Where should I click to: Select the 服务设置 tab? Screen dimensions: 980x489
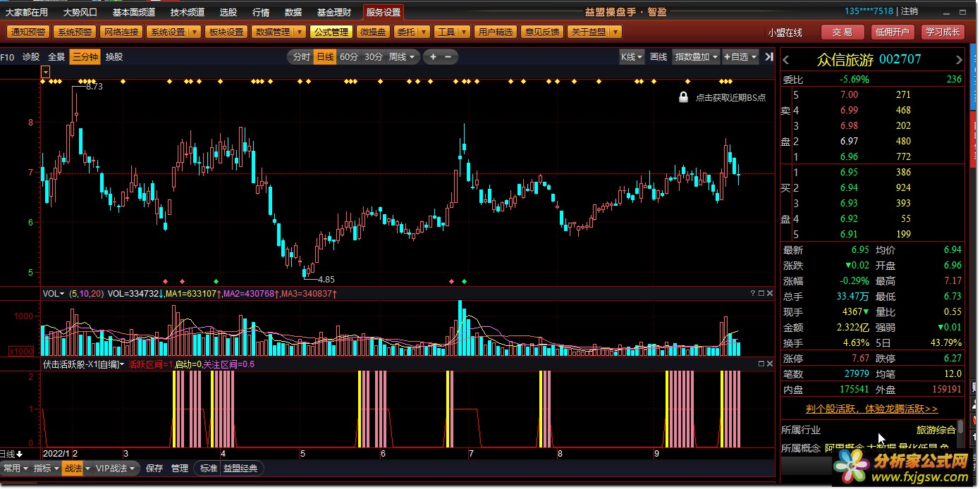click(x=384, y=12)
